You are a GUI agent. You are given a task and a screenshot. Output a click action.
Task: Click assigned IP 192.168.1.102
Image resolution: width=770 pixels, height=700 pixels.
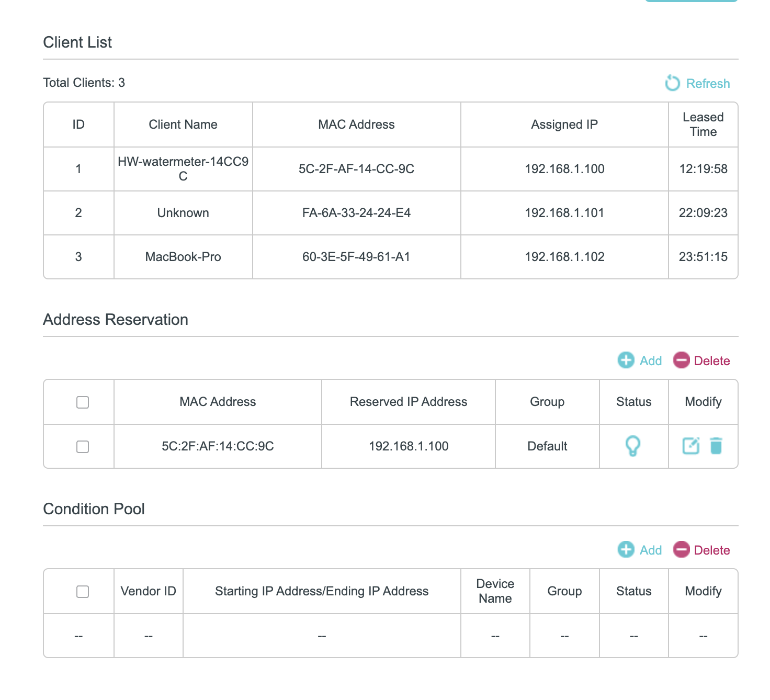tap(564, 257)
